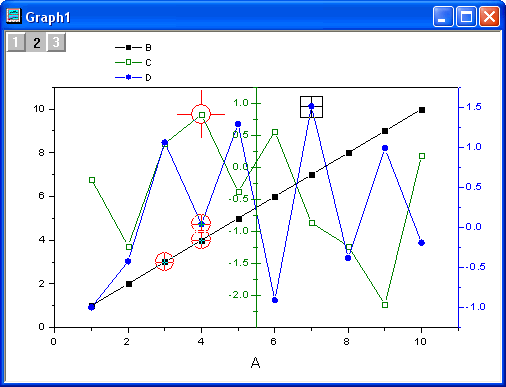Screen dimensions: 506x387
Task: Click left axis tick label 10
Action: [39, 109]
